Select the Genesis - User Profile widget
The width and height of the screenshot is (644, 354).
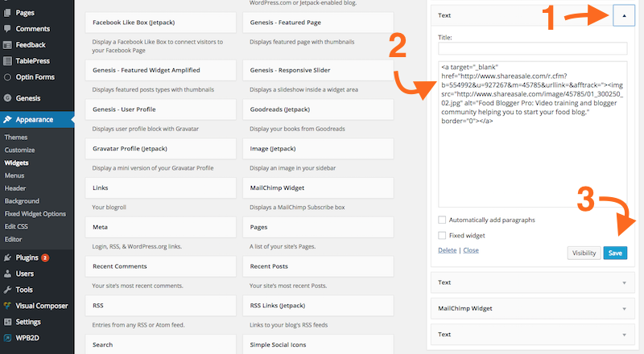160,109
